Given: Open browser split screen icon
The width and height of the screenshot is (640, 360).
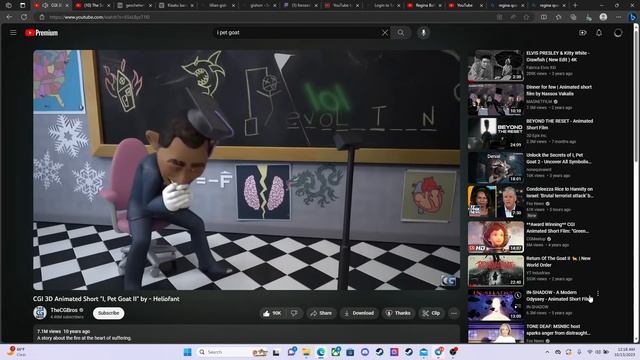Looking at the screenshot, I should point(544,17).
